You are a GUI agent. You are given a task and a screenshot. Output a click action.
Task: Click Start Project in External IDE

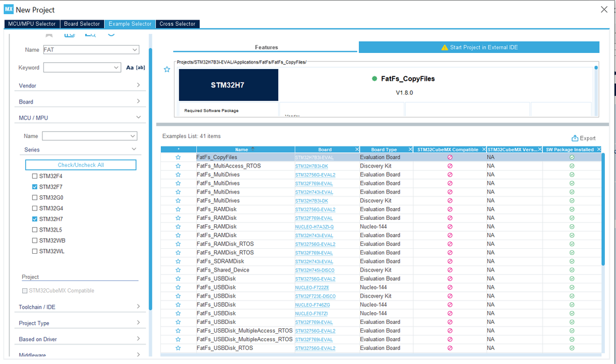479,47
